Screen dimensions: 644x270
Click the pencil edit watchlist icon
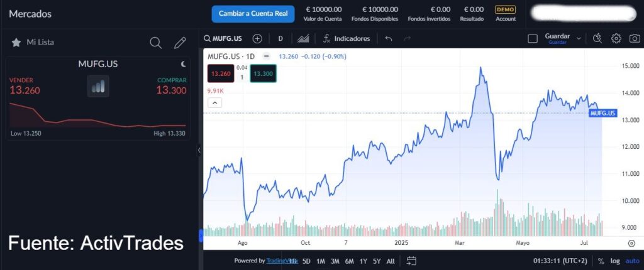point(180,43)
